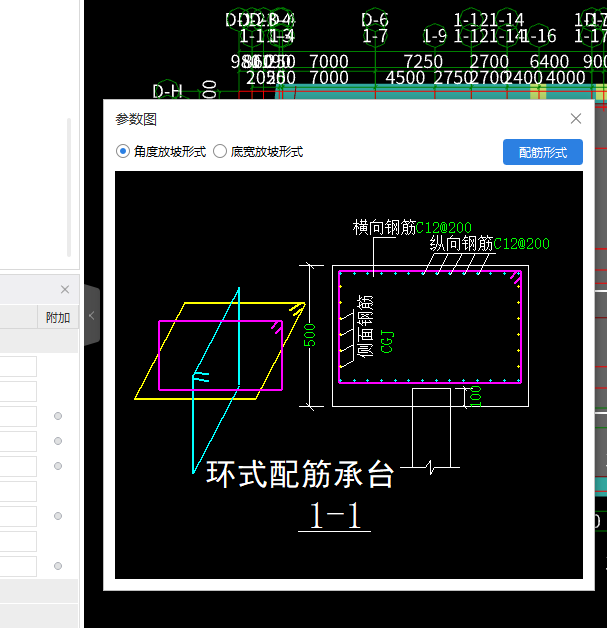Click the 1-9 axis bubble in drawing
Viewport: 607px width, 628px height.
pyautogui.click(x=434, y=36)
